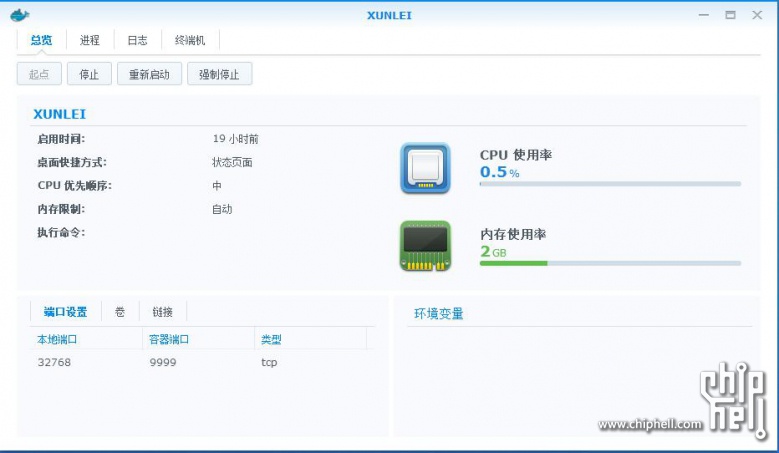The height and width of the screenshot is (453, 779).
Task: Click container port value 9999
Action: pos(163,362)
